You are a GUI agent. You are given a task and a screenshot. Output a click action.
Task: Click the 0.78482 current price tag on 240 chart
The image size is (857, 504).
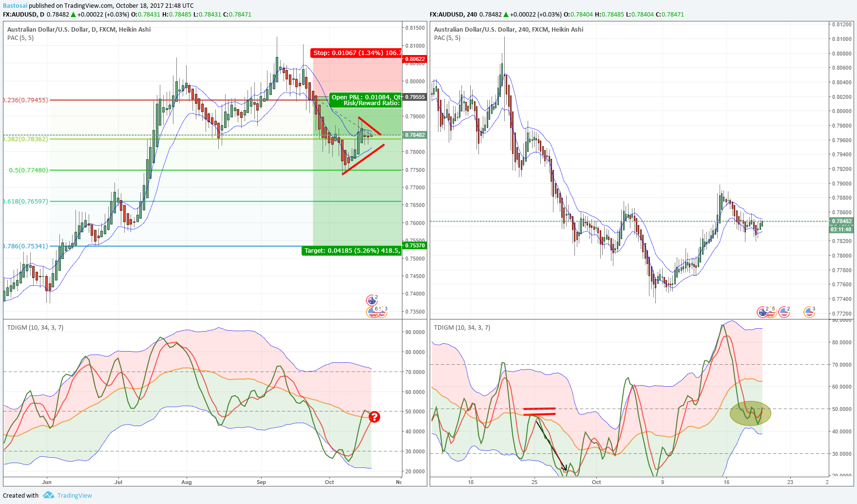841,221
